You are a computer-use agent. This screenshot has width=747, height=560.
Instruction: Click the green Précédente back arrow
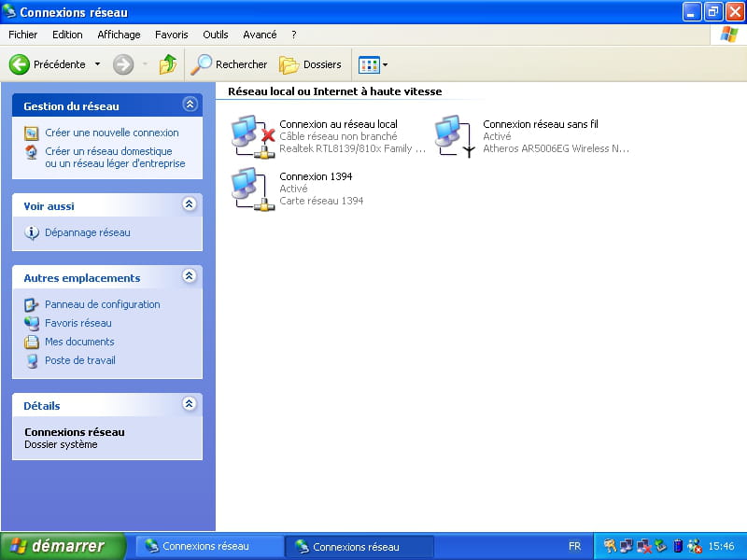[20, 64]
